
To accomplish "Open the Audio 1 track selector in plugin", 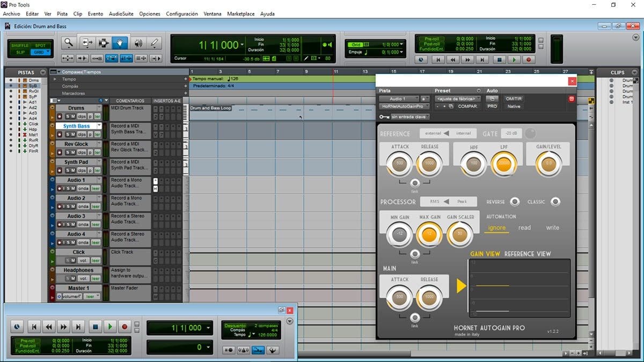I will [399, 99].
